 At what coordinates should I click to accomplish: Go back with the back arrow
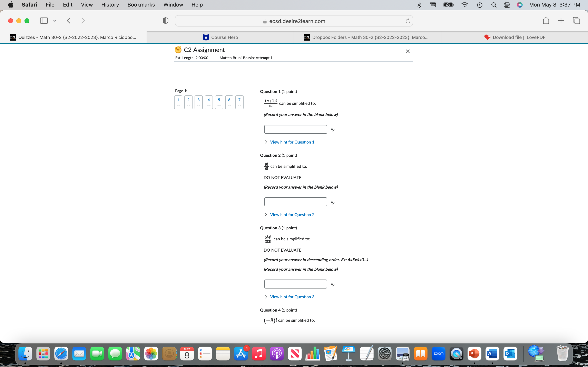coord(69,21)
